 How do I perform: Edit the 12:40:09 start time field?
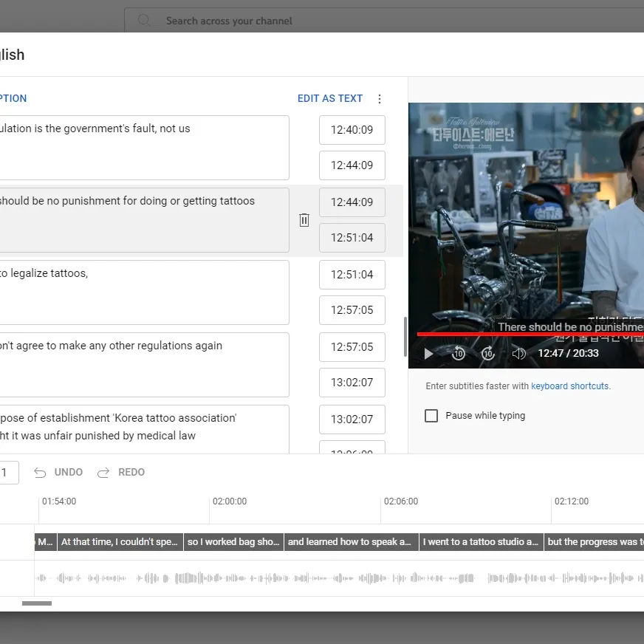click(352, 130)
